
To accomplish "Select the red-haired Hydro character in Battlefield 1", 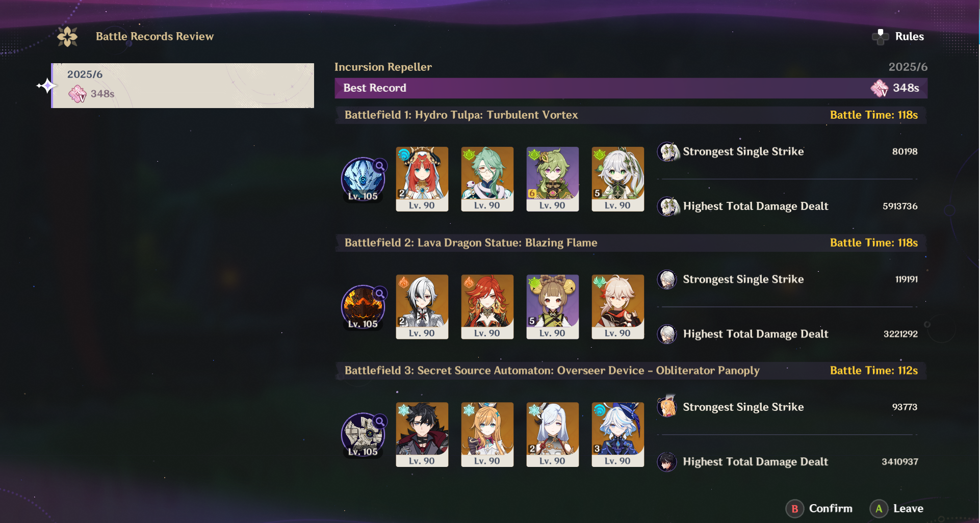I will [x=422, y=179].
